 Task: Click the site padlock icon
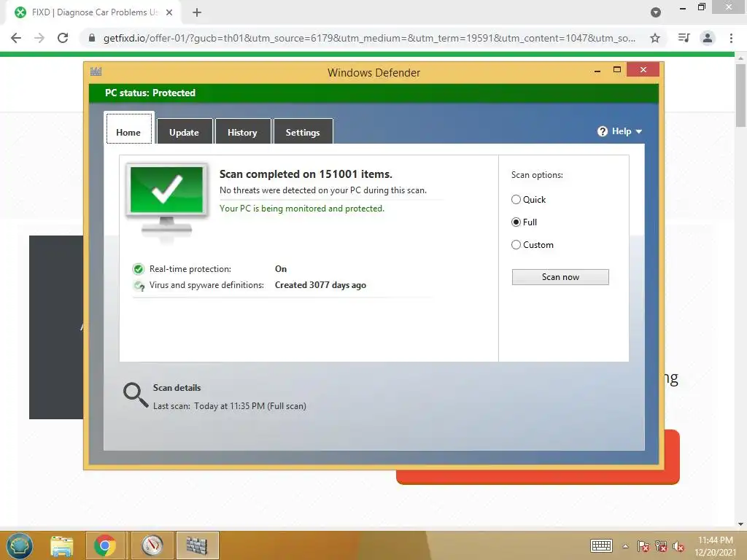point(92,38)
